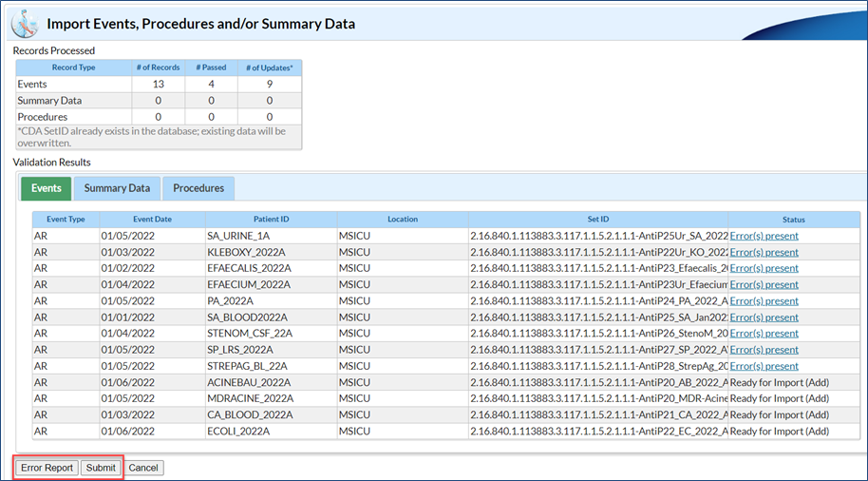Click the # Passed header
The image size is (868, 481).
click(x=212, y=67)
